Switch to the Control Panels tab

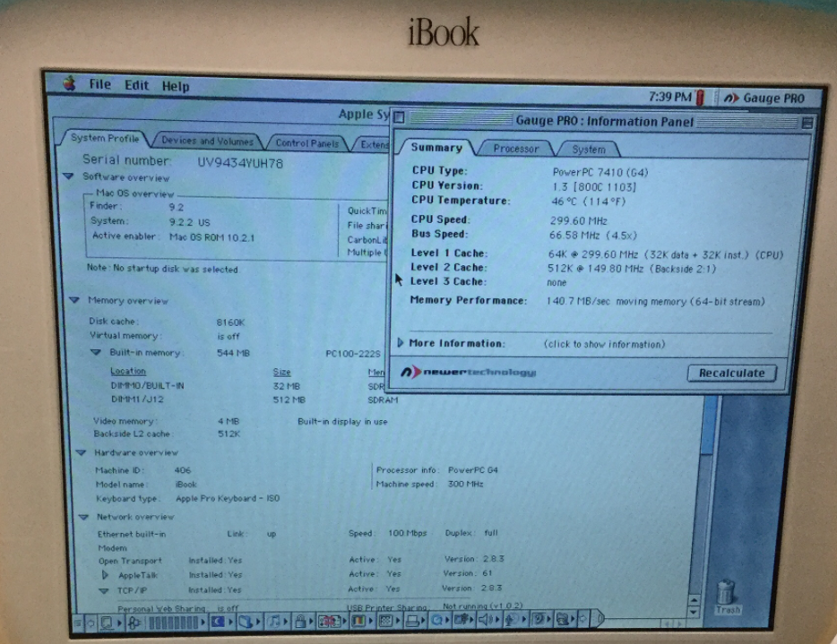coord(307,143)
